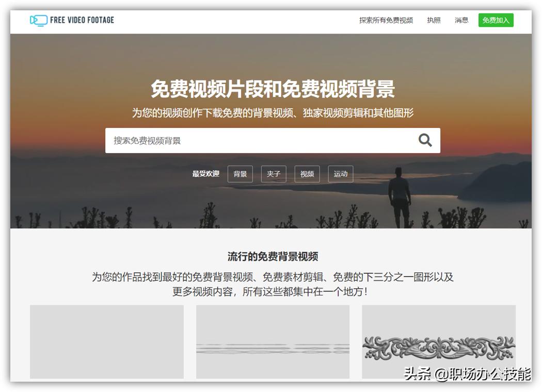Select the 背景 popular tag

point(240,174)
